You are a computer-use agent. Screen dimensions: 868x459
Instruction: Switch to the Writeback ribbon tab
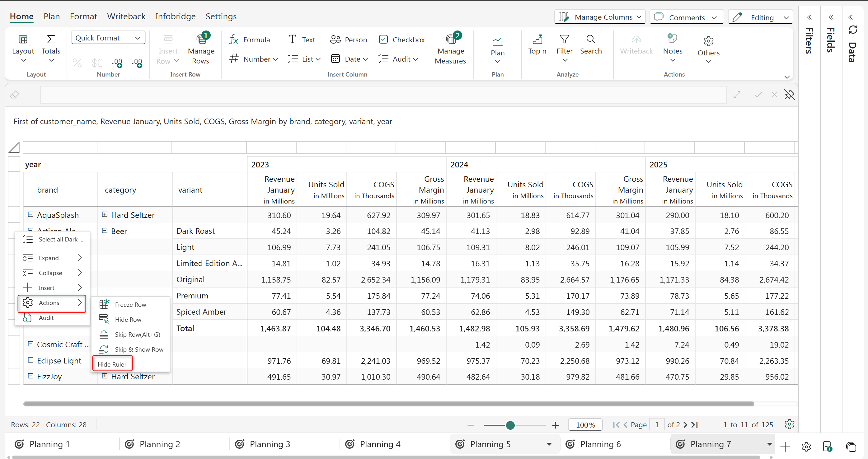pyautogui.click(x=126, y=16)
